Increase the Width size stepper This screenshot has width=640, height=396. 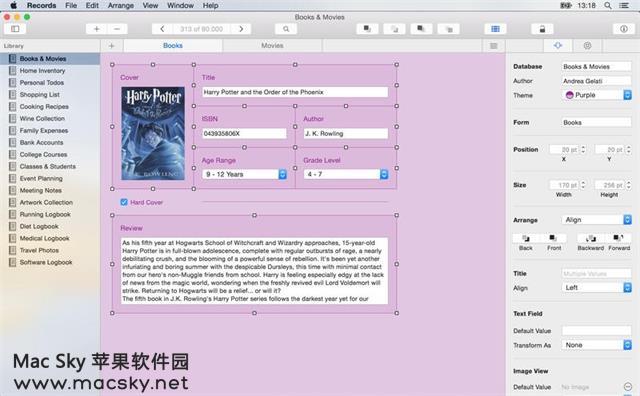tap(583, 183)
